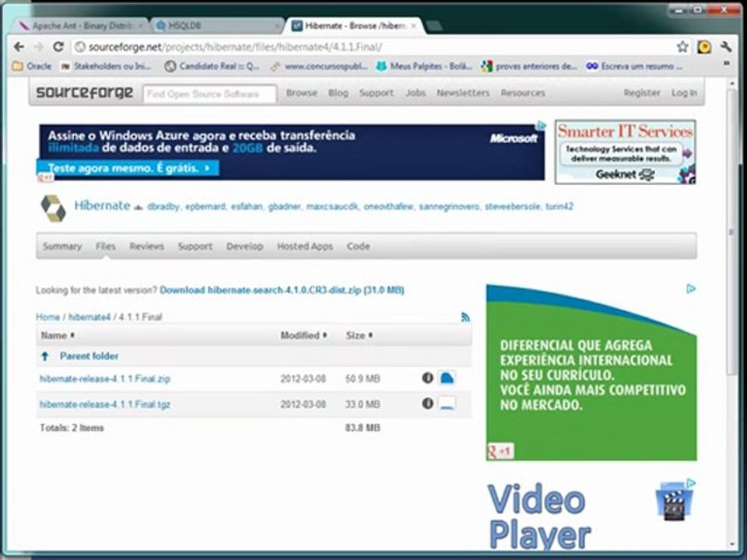This screenshot has height=560, width=747.
Task: Open the Develop project tab
Action: click(245, 247)
